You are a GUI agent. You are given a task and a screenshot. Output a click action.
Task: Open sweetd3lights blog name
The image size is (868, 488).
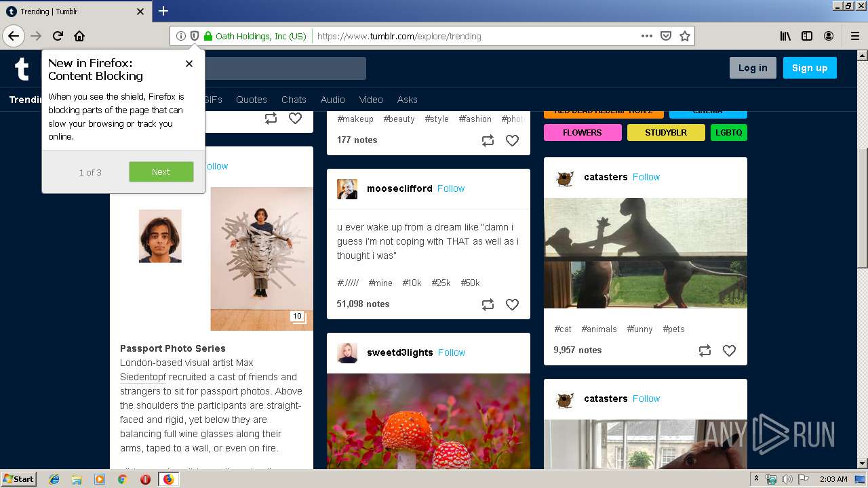tap(400, 352)
